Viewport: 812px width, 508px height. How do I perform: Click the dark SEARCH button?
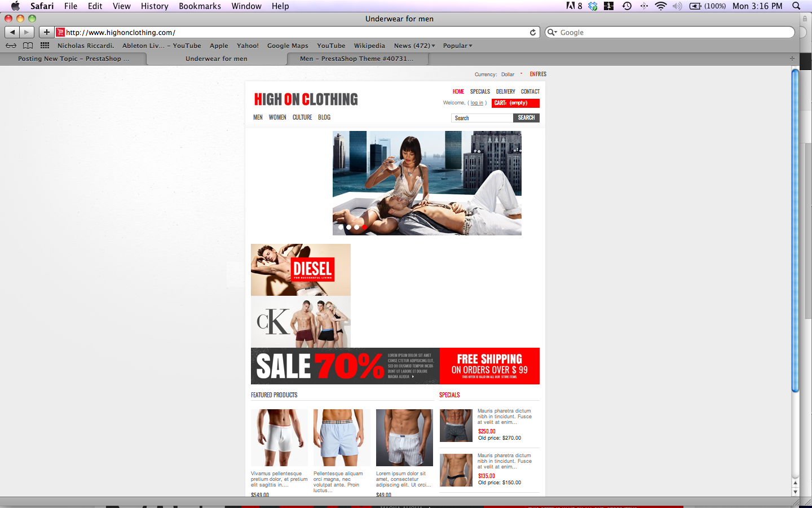526,117
